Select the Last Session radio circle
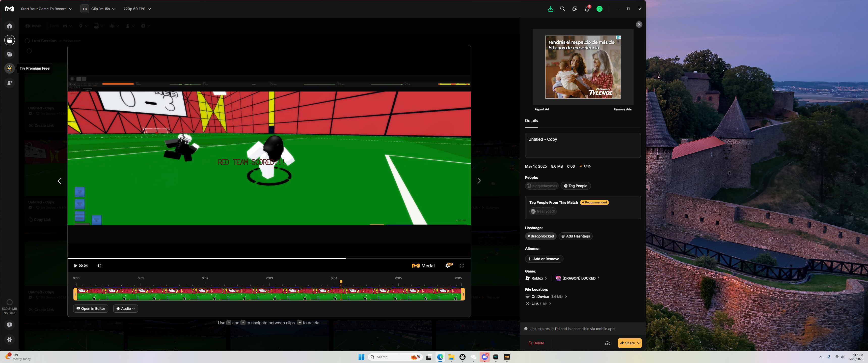This screenshot has height=363, width=868. pyautogui.click(x=27, y=41)
